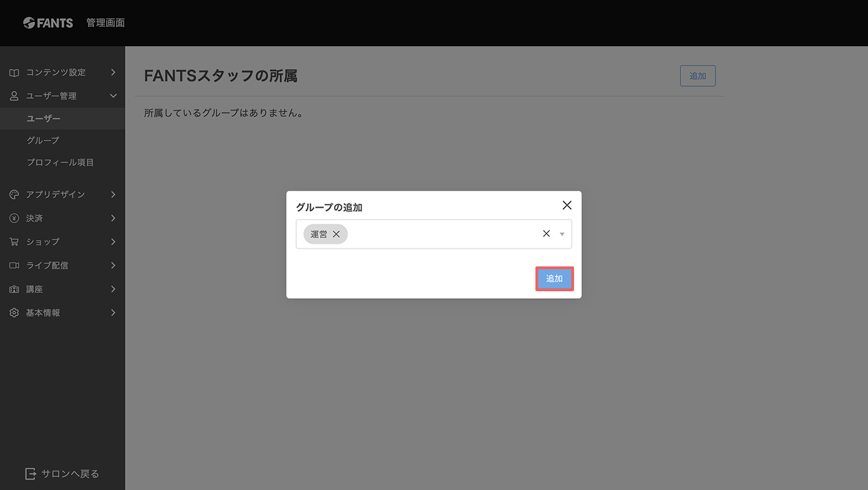Open the アプリデザイン menu
The image size is (868, 490).
pyautogui.click(x=62, y=195)
